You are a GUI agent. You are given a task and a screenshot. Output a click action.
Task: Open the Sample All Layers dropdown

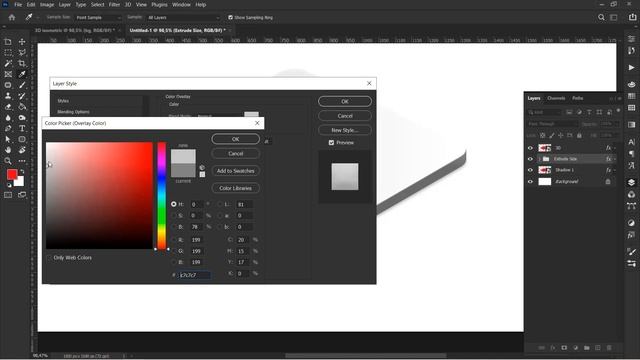[183, 18]
